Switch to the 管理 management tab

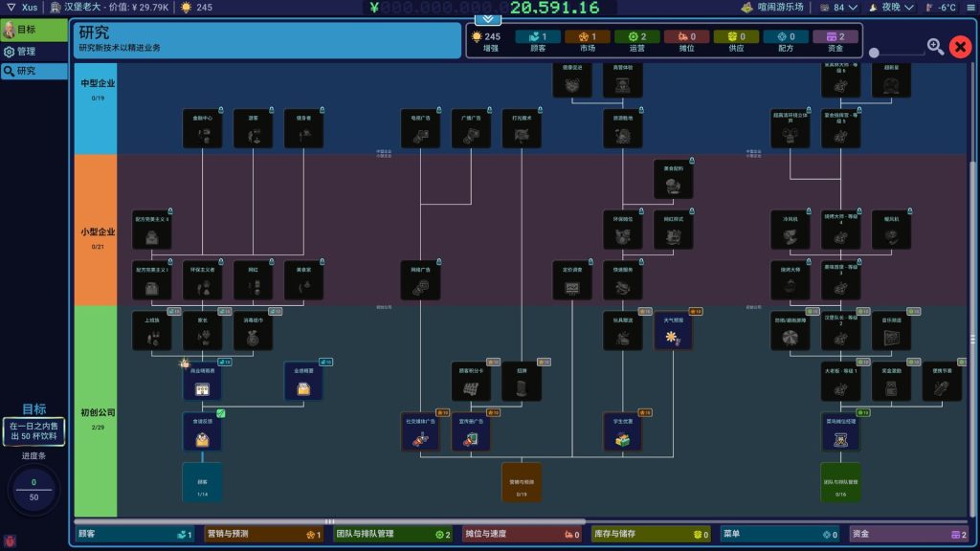(34, 52)
